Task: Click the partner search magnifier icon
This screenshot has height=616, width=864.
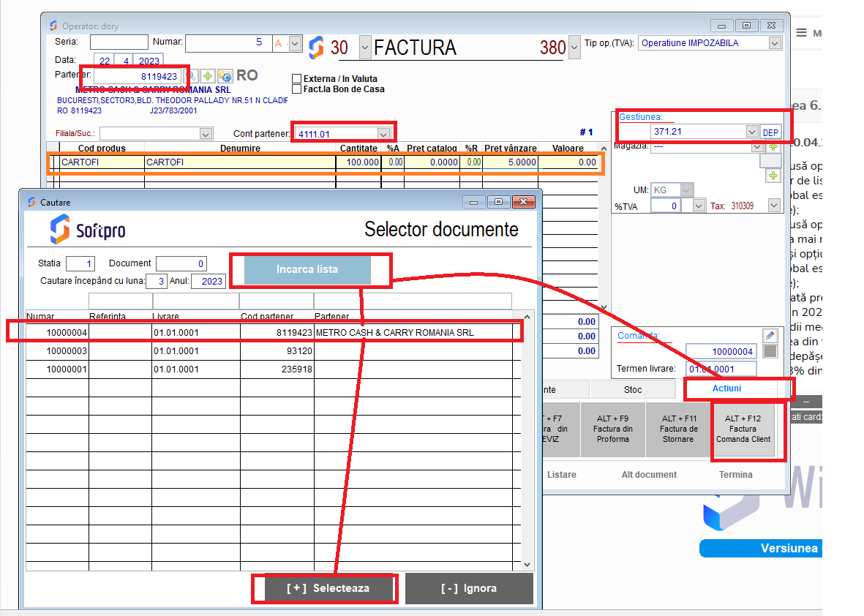Action: (x=190, y=76)
